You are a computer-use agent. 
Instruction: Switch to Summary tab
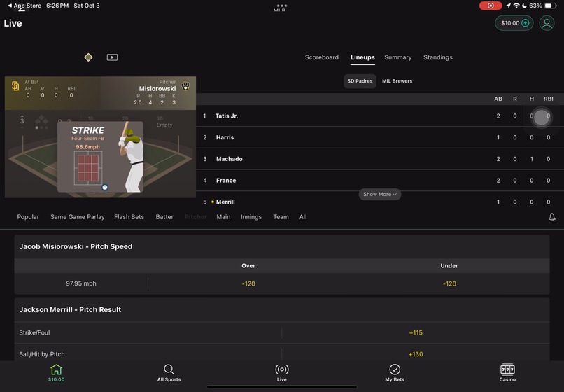tap(398, 57)
